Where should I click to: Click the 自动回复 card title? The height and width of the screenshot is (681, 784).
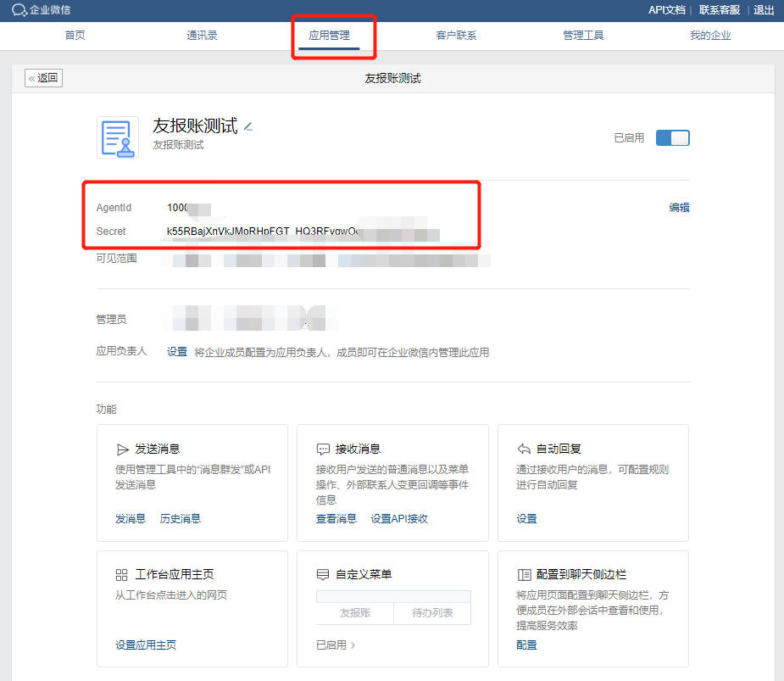[559, 449]
